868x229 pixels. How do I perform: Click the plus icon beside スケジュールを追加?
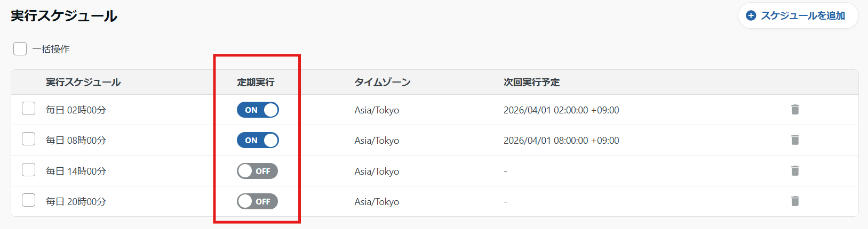tap(751, 16)
